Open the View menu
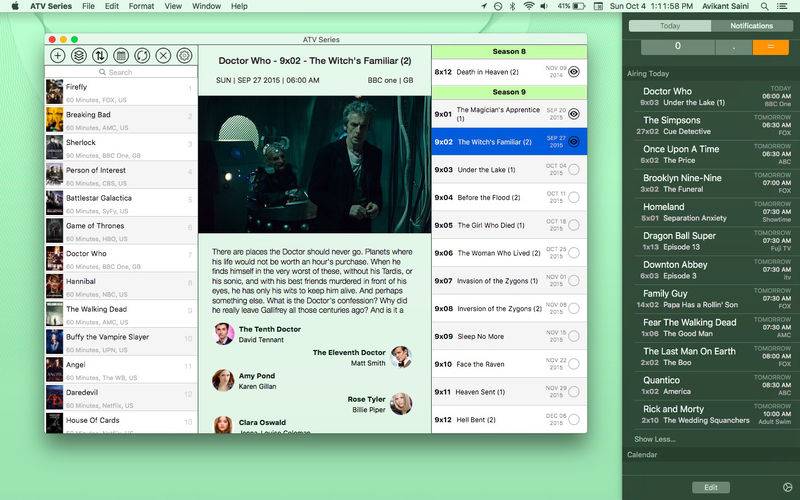Screen dimensions: 800x500 [x=173, y=6]
